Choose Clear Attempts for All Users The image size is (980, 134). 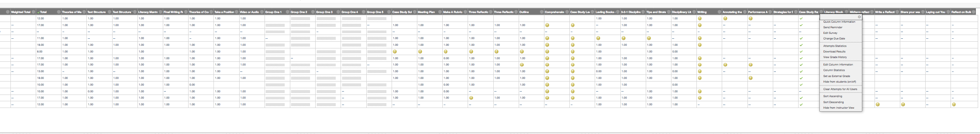[840, 89]
